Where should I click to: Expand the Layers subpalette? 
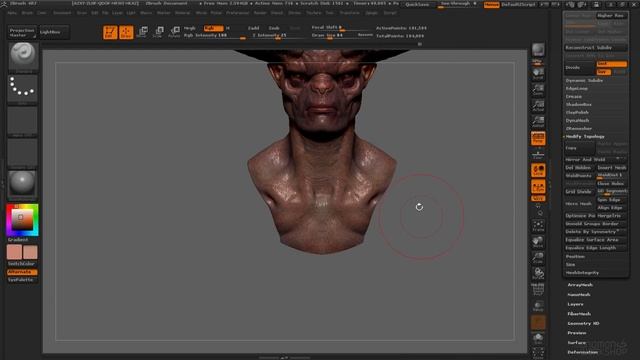click(576, 304)
